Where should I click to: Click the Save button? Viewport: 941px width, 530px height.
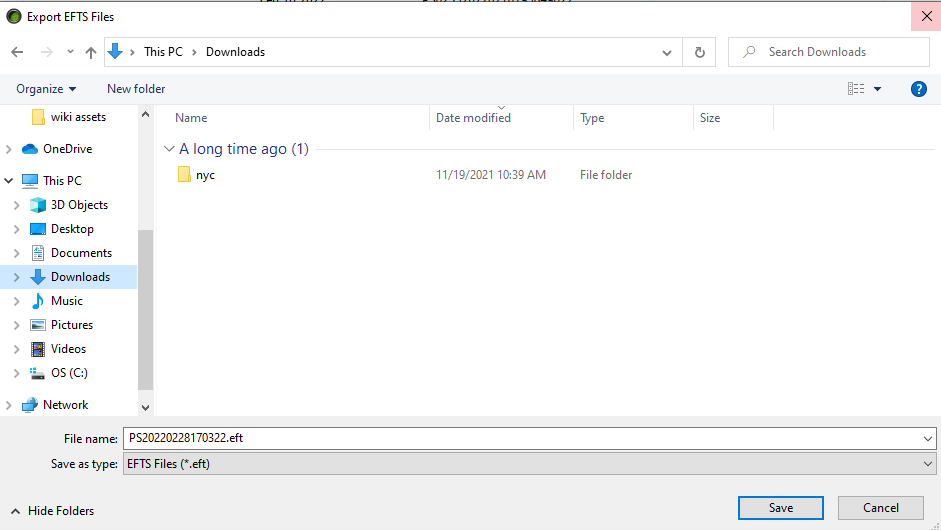(x=780, y=508)
